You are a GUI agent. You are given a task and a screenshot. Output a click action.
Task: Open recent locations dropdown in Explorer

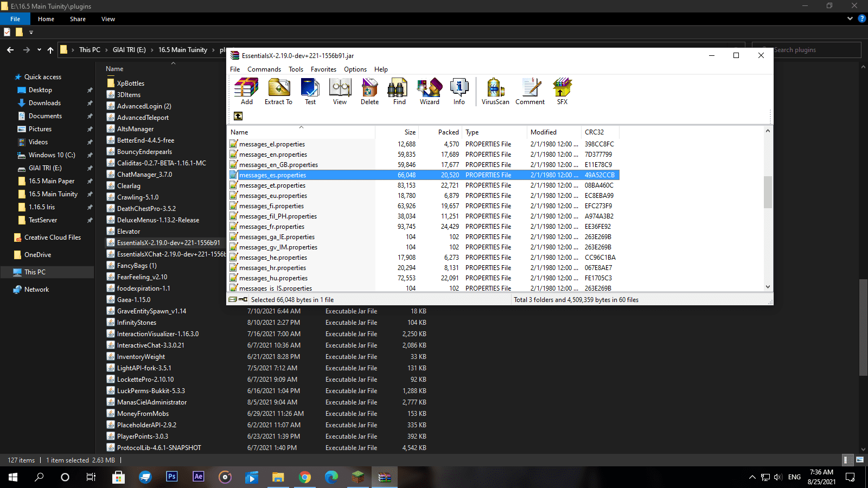(39, 50)
